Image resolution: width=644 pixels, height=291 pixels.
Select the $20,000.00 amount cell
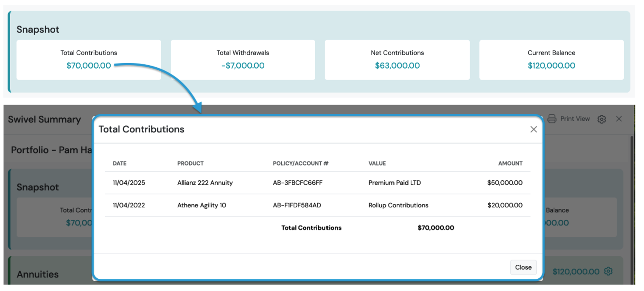[505, 205]
